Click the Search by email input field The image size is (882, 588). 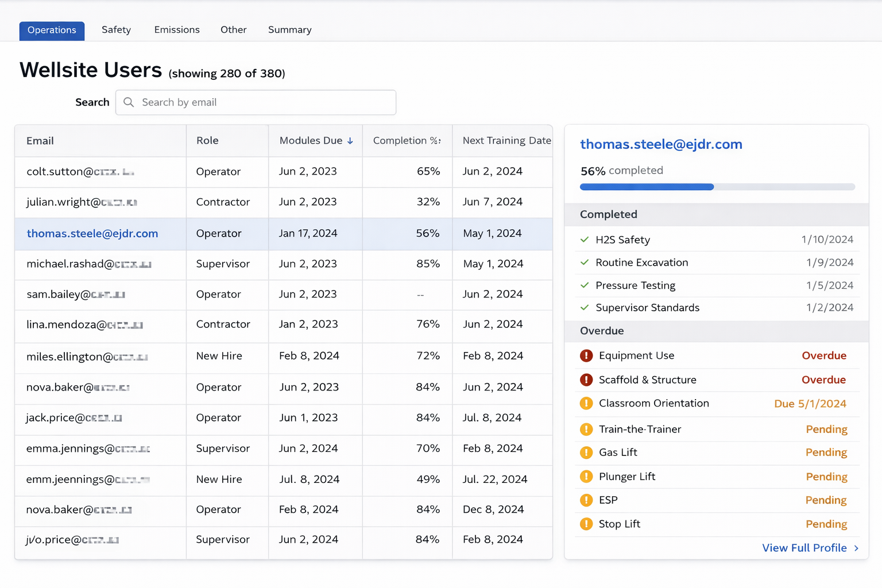264,102
